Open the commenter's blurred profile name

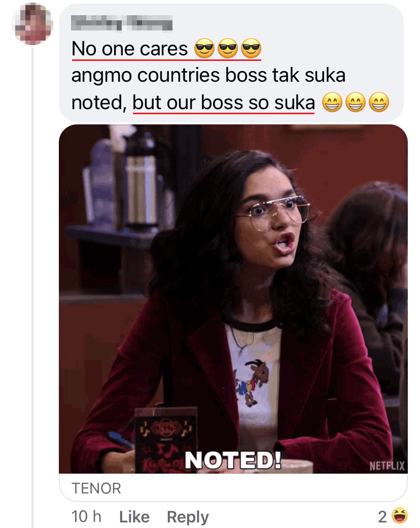click(x=122, y=23)
